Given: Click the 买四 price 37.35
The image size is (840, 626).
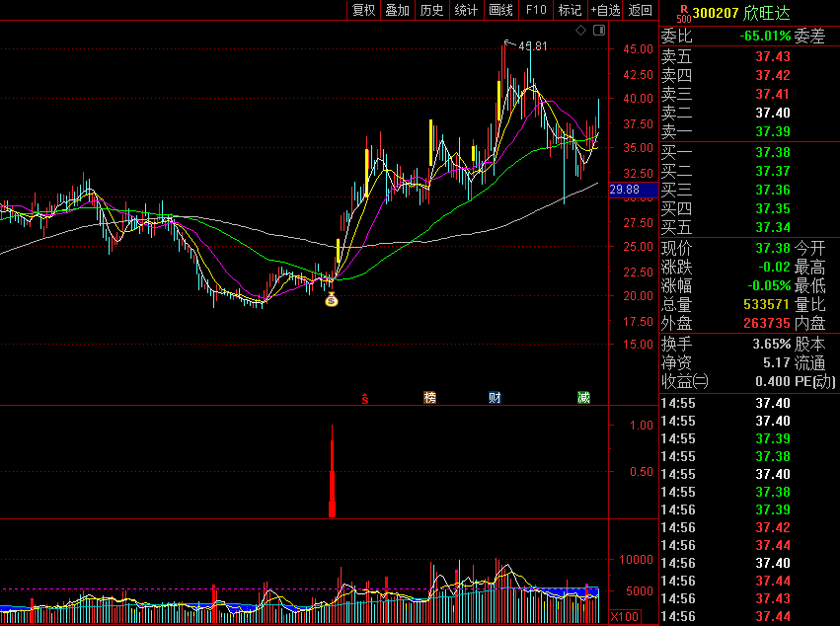Looking at the screenshot, I should tap(773, 208).
